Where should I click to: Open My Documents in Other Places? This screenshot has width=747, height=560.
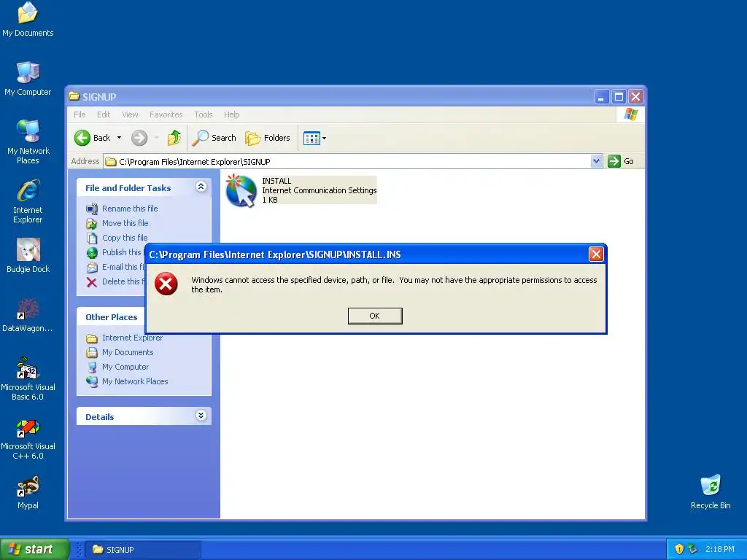128,352
